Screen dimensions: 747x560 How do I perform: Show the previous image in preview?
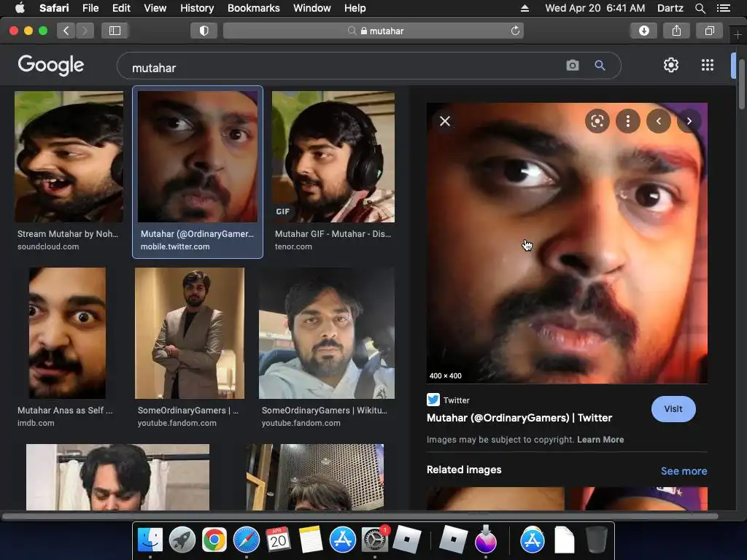[659, 121]
